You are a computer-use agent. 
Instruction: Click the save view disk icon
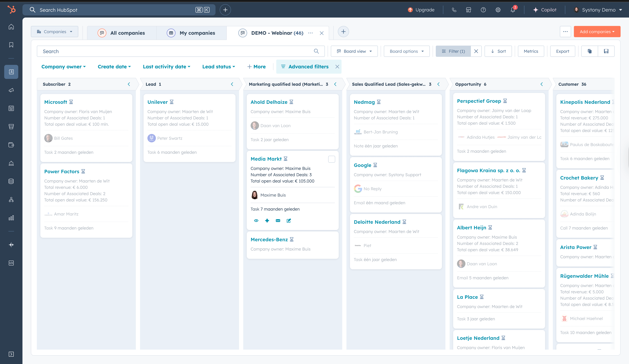(x=606, y=51)
